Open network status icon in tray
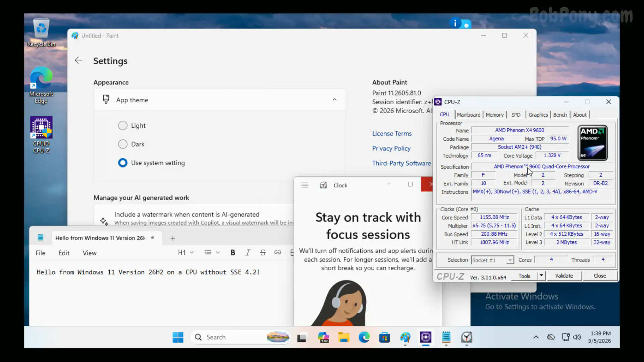This screenshot has width=644, height=362. tap(566, 337)
